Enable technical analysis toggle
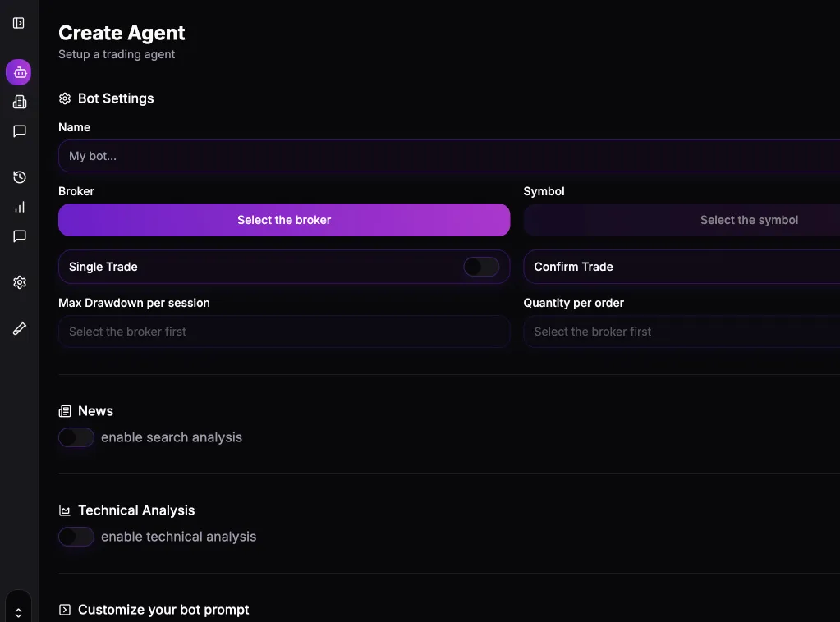 click(76, 537)
